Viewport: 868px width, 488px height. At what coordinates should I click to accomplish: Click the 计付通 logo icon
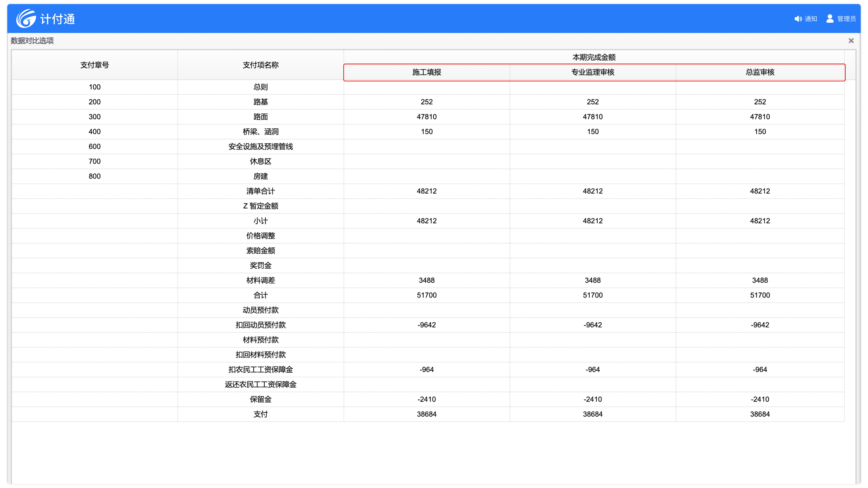(x=26, y=19)
